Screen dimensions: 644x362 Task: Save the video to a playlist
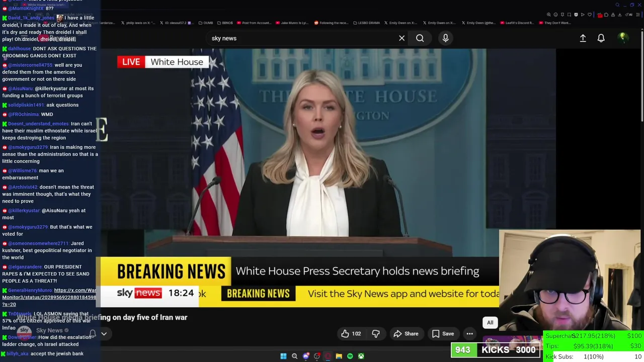pos(443,334)
